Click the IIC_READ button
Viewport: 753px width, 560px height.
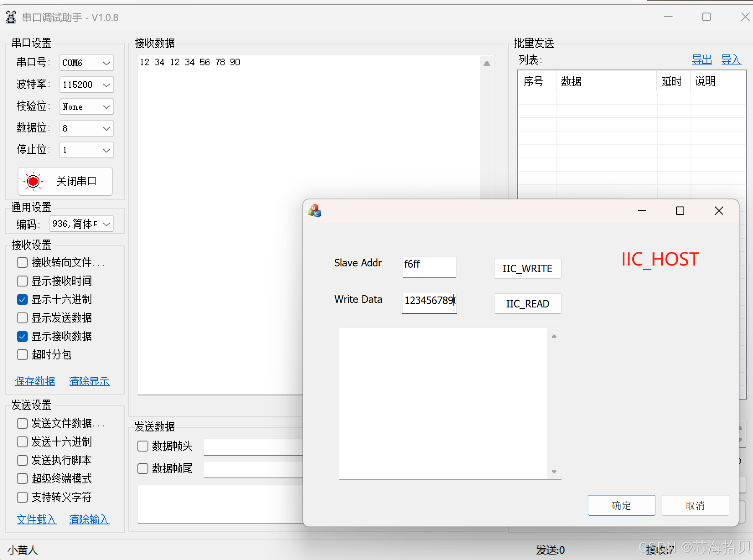527,303
